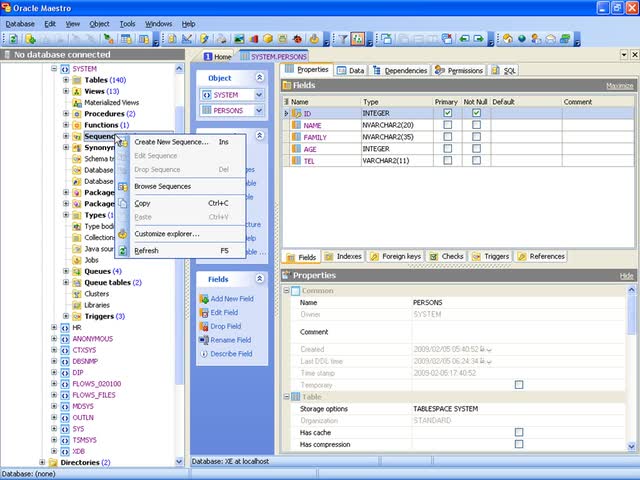
Task: Enable the Has compression checkbox
Action: tap(519, 444)
